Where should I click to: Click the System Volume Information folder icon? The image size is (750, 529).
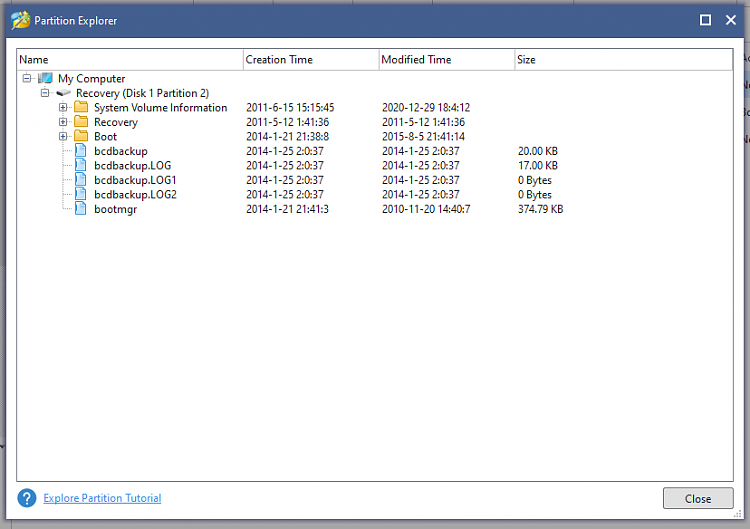(x=81, y=107)
